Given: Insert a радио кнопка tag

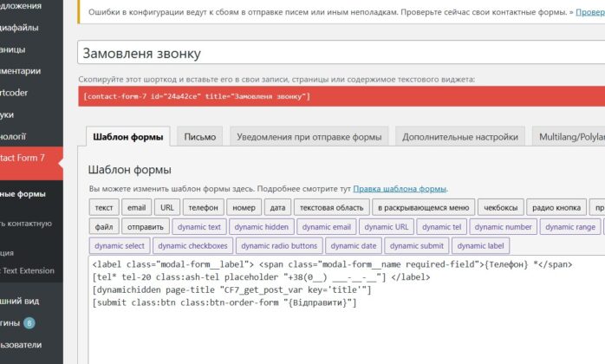Looking at the screenshot, I should 556,208.
